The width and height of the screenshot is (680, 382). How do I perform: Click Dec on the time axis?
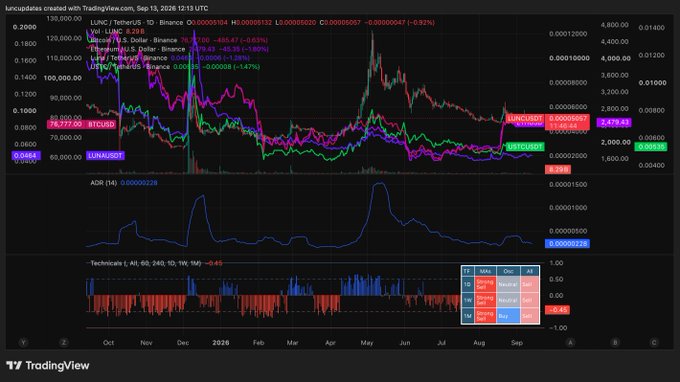click(x=183, y=343)
